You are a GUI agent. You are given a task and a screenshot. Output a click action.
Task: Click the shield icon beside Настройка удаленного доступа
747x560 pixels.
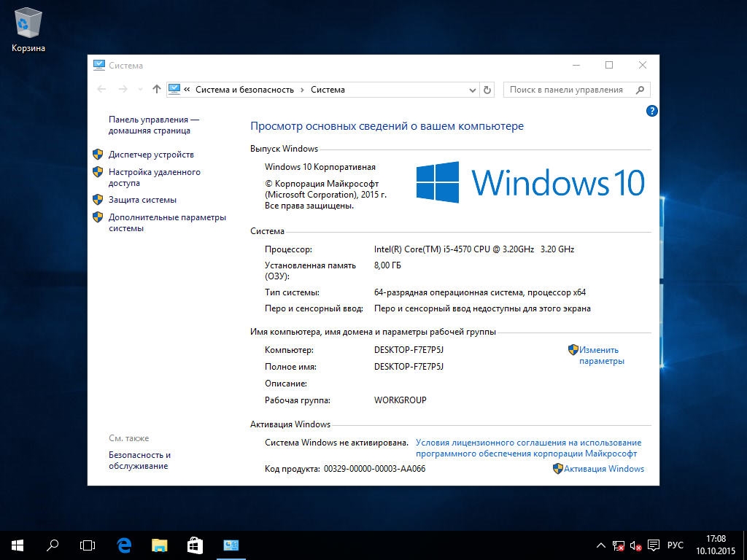[x=98, y=172]
